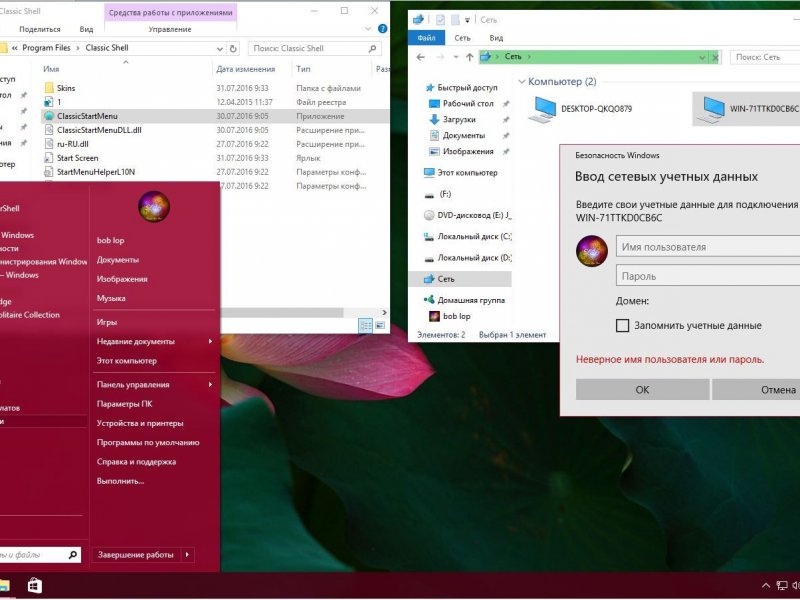Select the Start Screen shortcut icon

point(49,158)
